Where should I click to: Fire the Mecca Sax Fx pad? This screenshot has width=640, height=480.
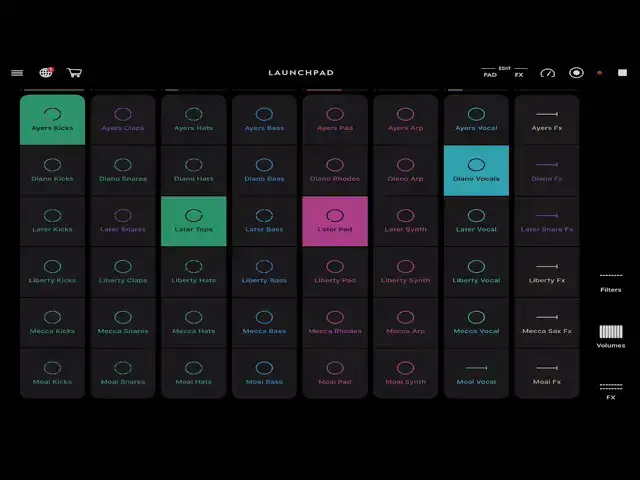pyautogui.click(x=547, y=323)
